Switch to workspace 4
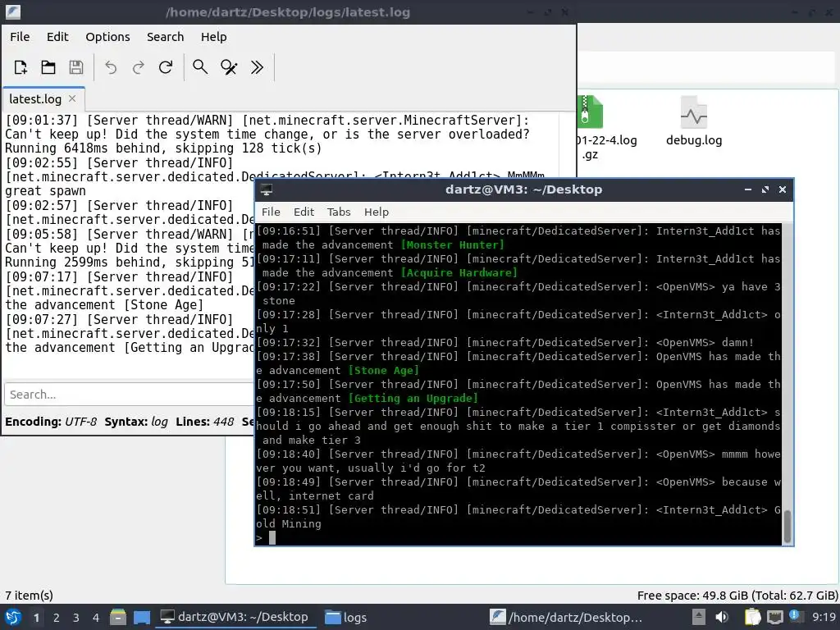 [96, 618]
